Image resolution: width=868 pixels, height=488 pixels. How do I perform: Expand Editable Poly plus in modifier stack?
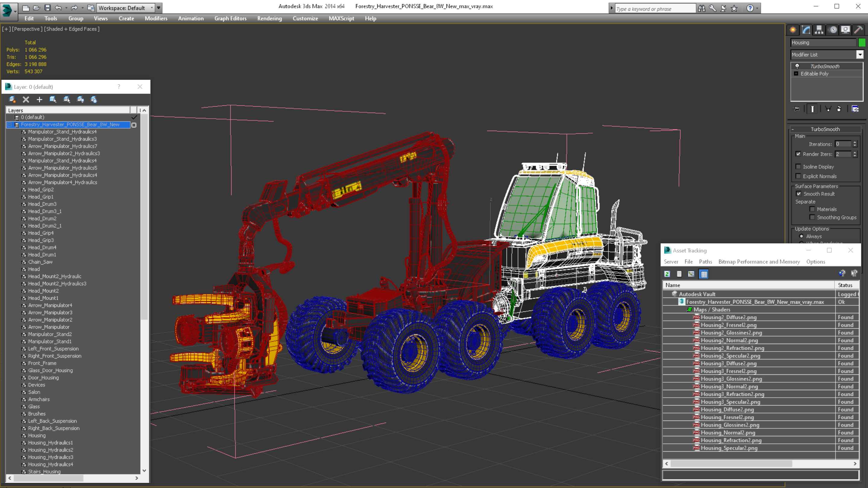pos(796,74)
